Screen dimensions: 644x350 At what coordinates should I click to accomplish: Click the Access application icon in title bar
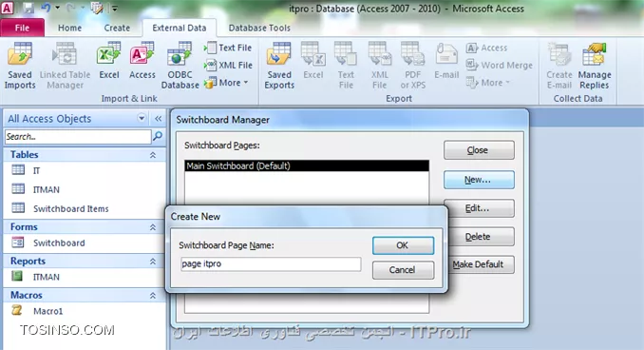tap(8, 8)
